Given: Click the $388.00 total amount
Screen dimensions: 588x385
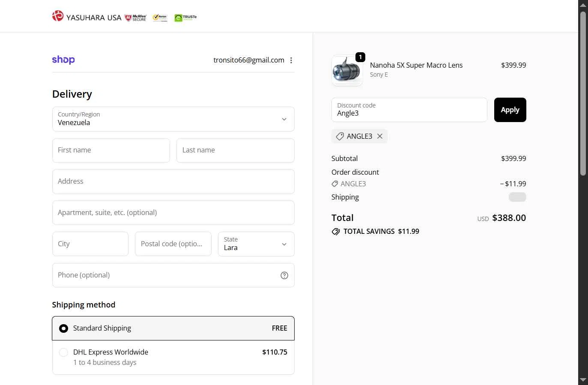Looking at the screenshot, I should tap(509, 218).
